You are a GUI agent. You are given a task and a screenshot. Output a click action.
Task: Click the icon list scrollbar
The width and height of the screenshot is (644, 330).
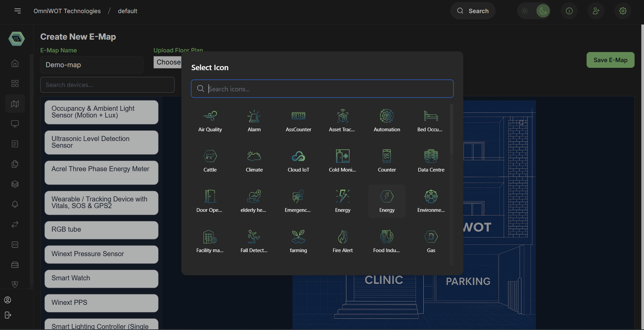(452, 129)
